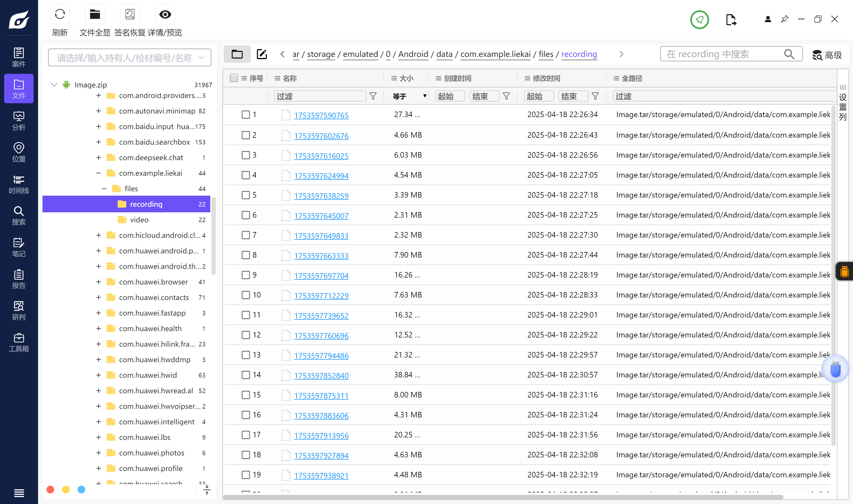Viewport: 853px width, 504px height.
Task: Expand the com.autonavi.minimap folder
Action: tap(99, 111)
